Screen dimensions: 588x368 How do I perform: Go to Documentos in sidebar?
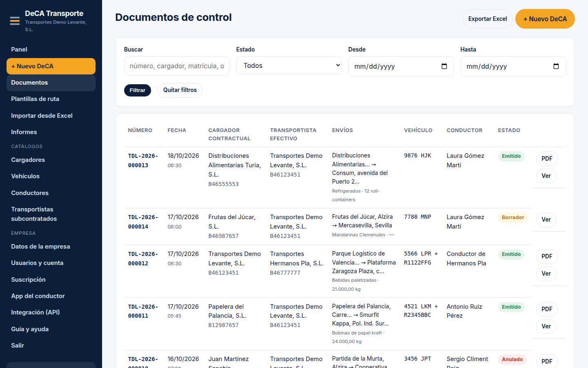coord(51,83)
